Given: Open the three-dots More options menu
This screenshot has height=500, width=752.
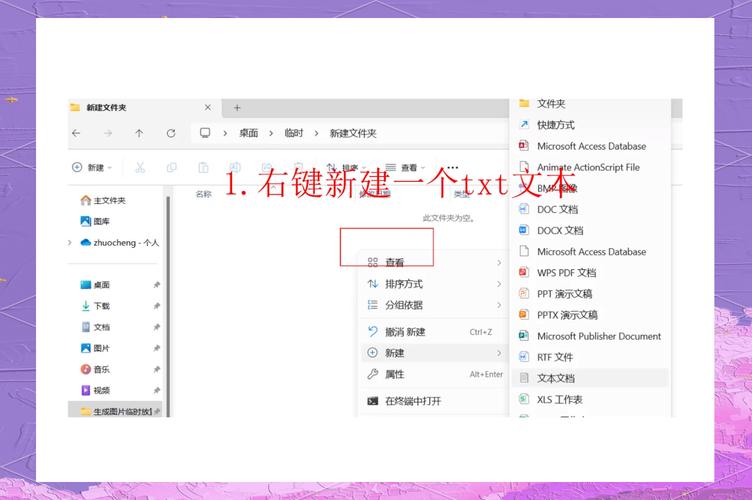Looking at the screenshot, I should 452,167.
